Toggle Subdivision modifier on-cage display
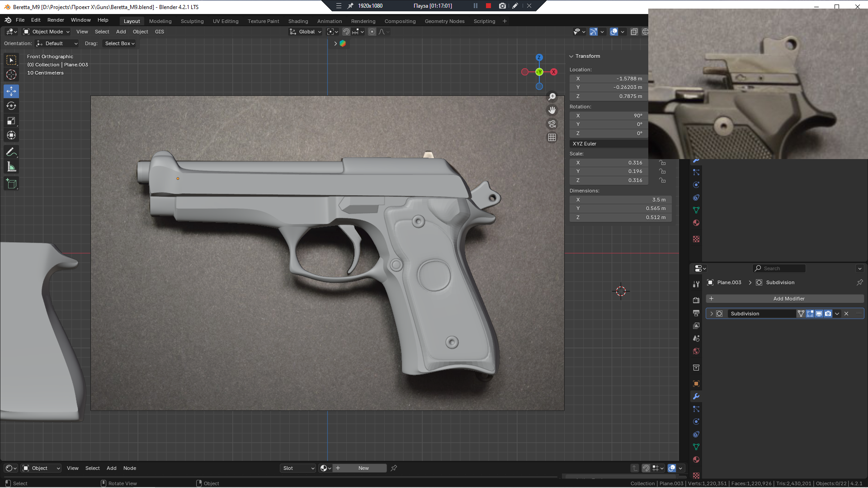Viewport: 868px width, 488px height. (801, 314)
